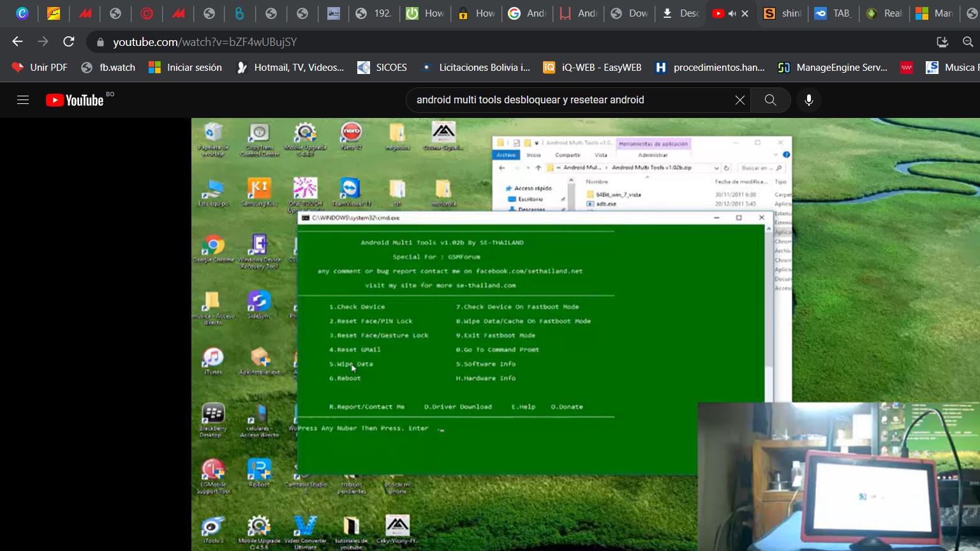Open the zoom magnifier in address bar
The image size is (980, 551).
click(x=968, y=42)
